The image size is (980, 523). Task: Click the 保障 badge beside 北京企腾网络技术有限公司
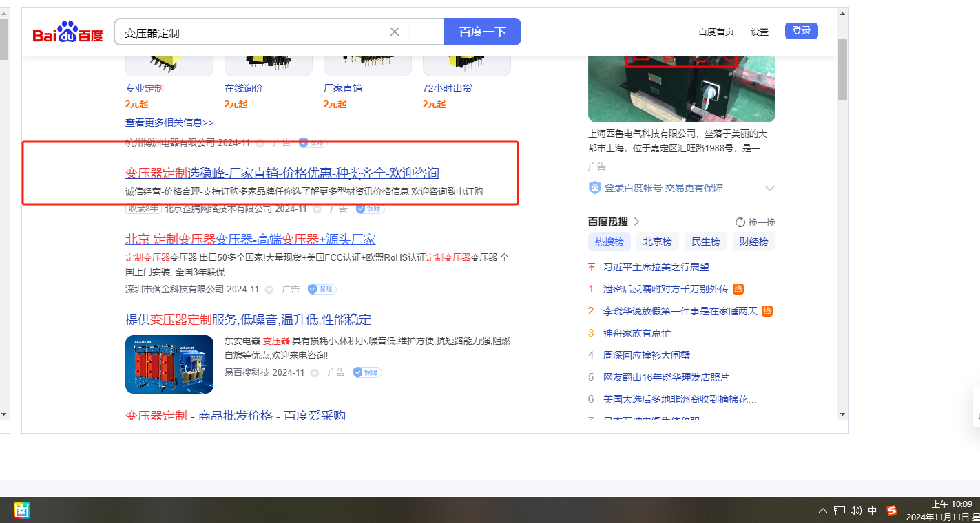370,209
